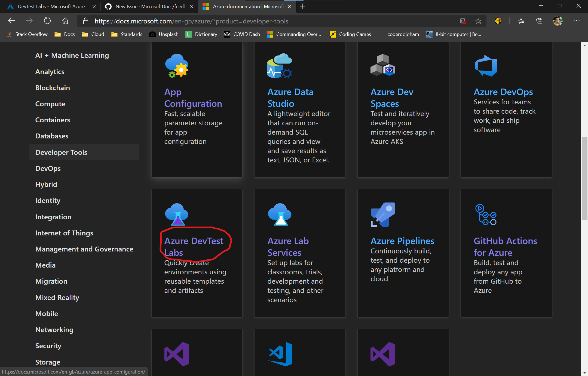Click the Azure DevTest Labs flask icon

click(x=177, y=214)
